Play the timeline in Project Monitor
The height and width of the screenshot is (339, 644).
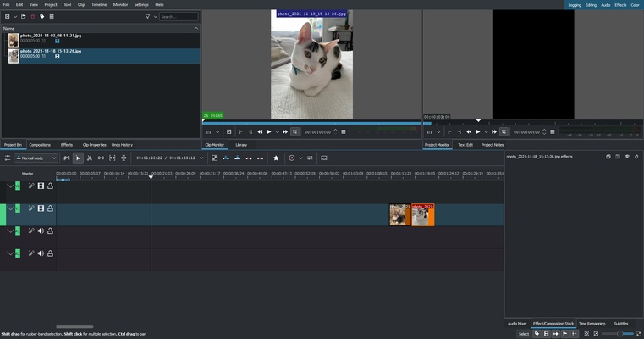(x=478, y=132)
